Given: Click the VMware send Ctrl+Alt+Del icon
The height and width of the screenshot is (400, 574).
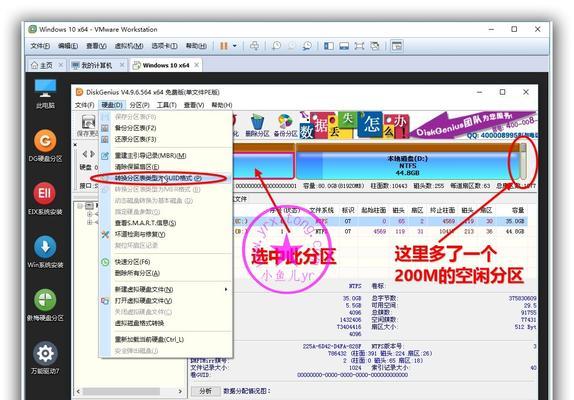Looking at the screenshot, I should 254,46.
